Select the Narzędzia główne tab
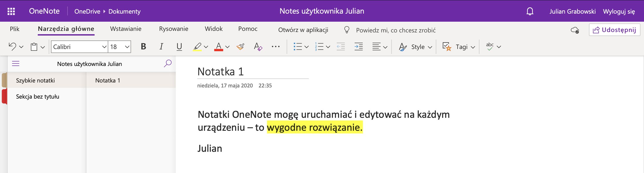This screenshot has height=173, width=644. pyautogui.click(x=66, y=29)
